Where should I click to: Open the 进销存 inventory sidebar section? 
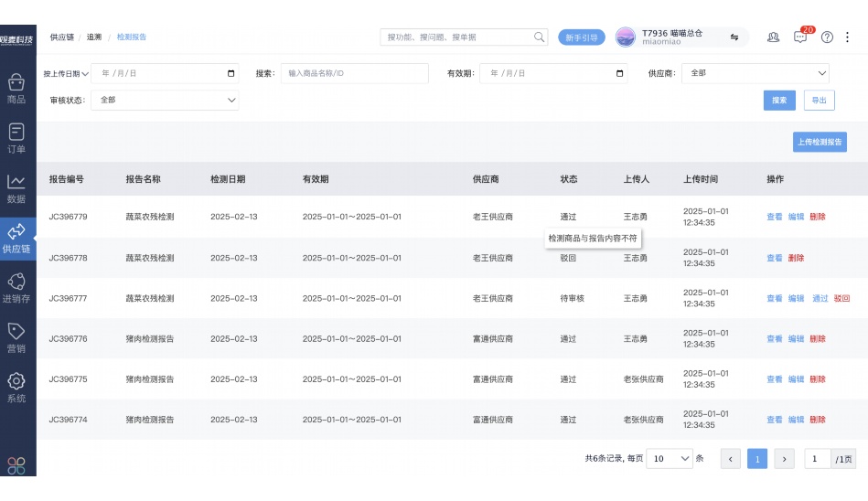click(16, 288)
